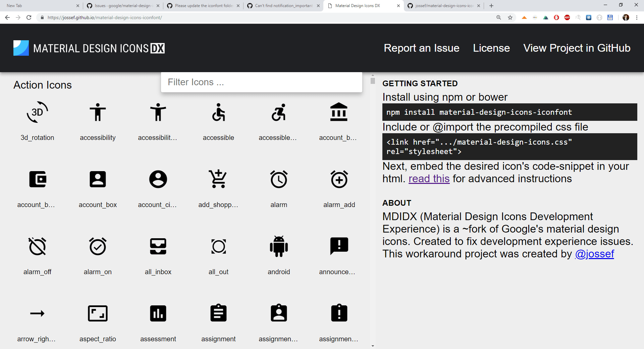The height and width of the screenshot is (349, 644).
Task: Select the account_box icon
Action: (x=98, y=179)
